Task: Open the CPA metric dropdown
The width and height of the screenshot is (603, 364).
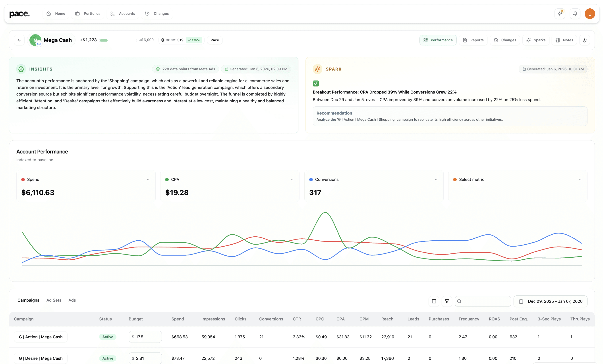Action: [292, 179]
